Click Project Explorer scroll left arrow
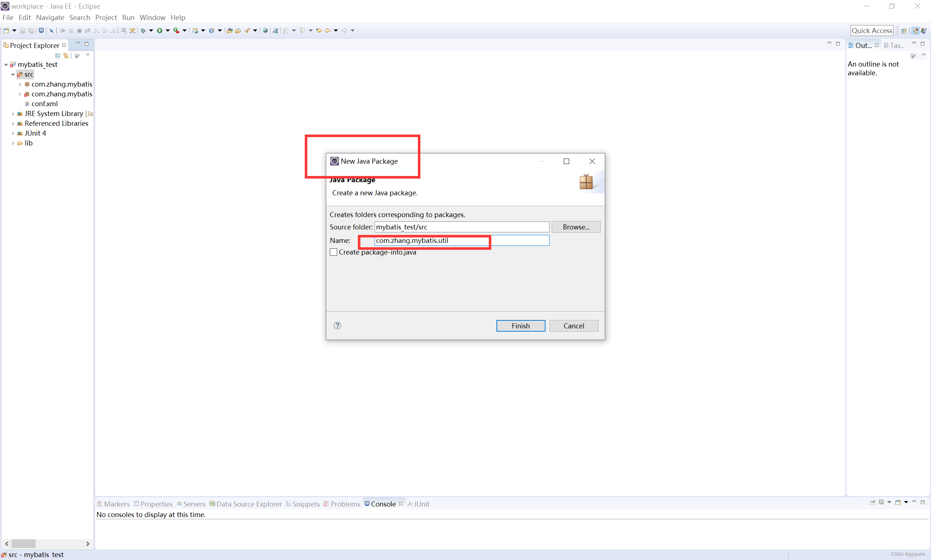931x560 pixels. 7,543
